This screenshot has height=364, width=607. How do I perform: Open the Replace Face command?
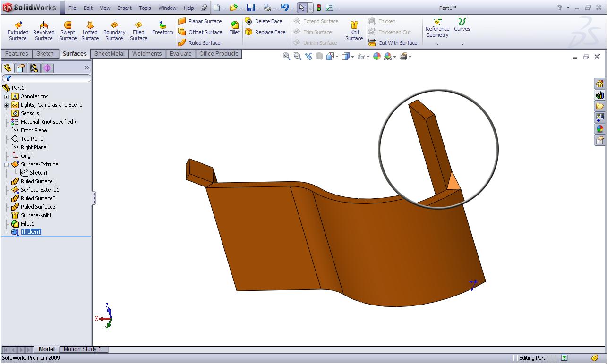click(x=265, y=32)
